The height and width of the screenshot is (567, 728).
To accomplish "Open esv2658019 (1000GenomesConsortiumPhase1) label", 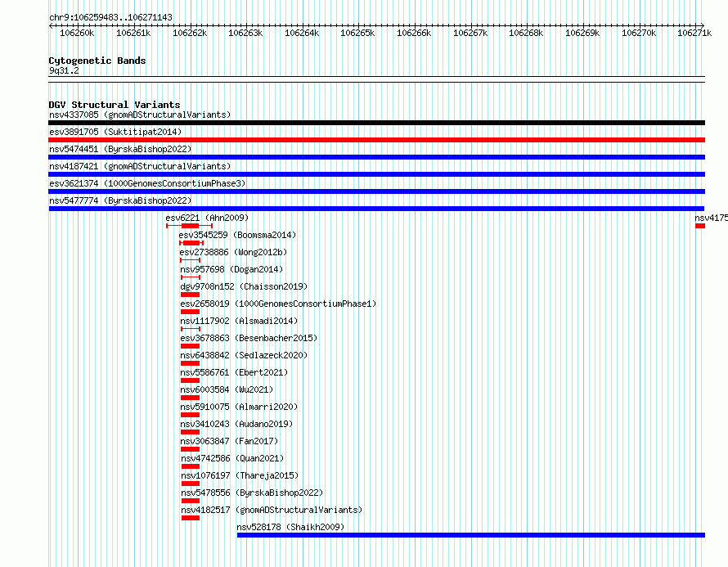I will point(278,304).
